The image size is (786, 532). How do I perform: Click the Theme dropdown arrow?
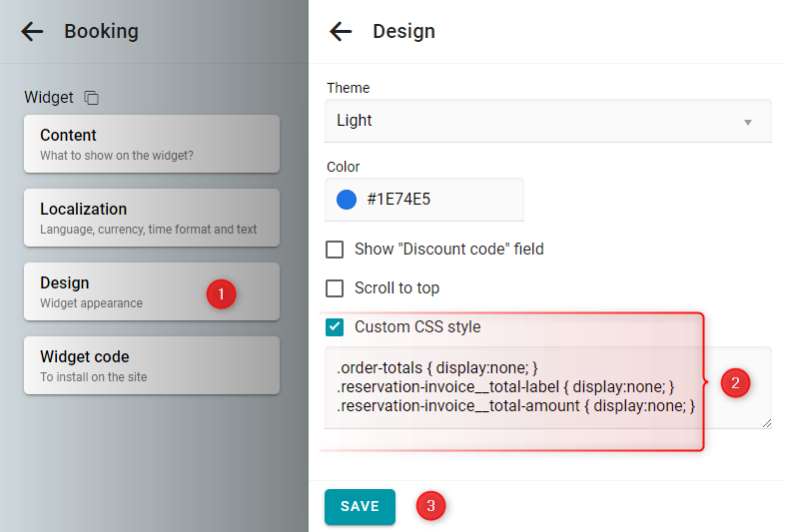748,122
